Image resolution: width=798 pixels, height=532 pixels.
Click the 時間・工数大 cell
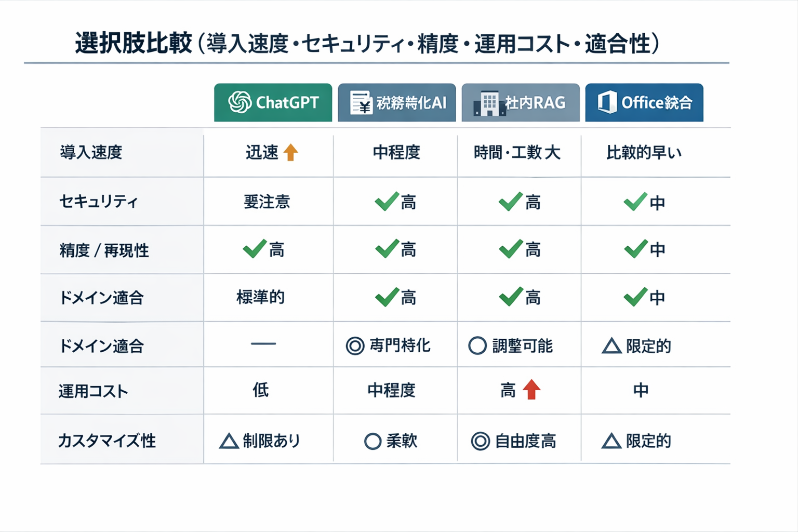click(517, 152)
